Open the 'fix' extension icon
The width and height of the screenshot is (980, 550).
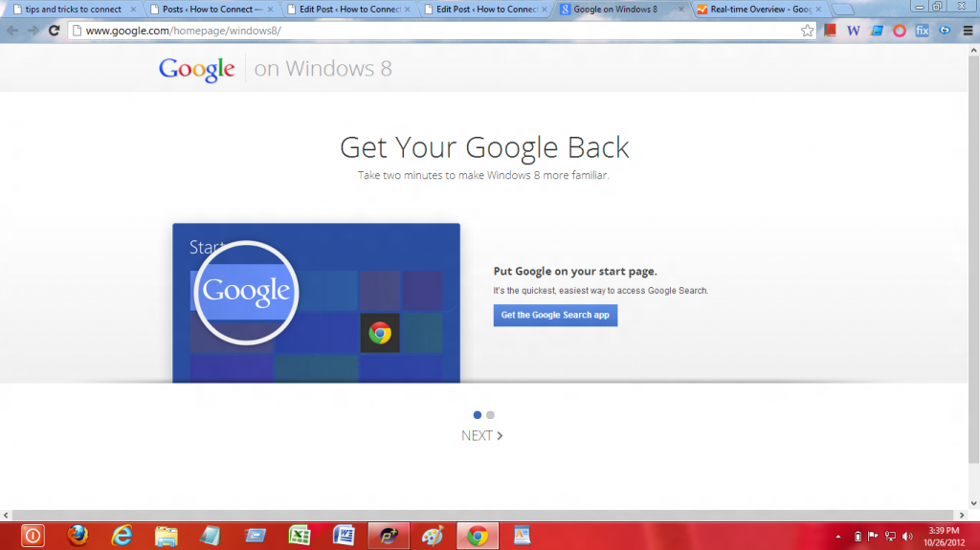coord(922,30)
